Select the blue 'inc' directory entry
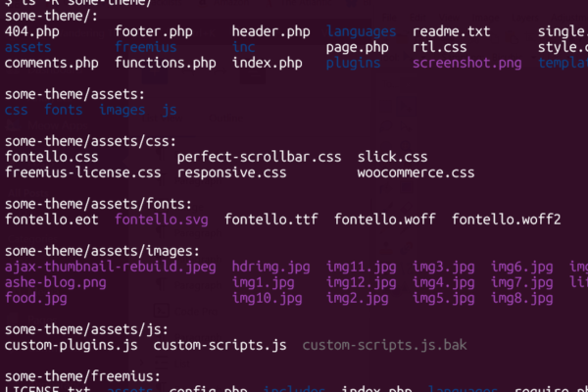The image size is (588, 392). pos(243,47)
